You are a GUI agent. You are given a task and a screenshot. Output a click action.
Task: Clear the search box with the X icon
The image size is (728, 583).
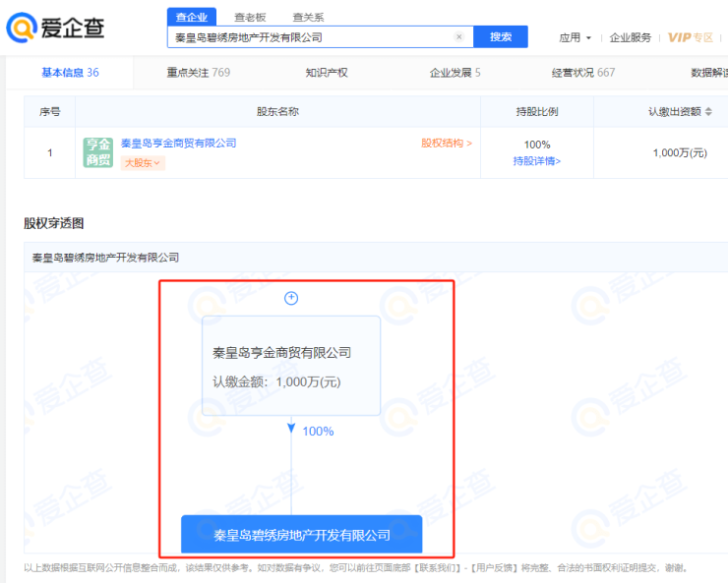458,36
